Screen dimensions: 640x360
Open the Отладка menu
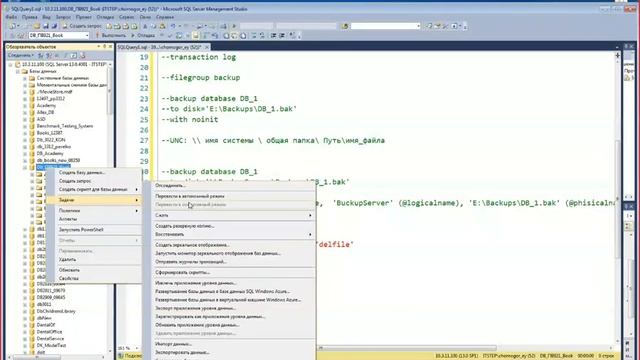click(105, 17)
